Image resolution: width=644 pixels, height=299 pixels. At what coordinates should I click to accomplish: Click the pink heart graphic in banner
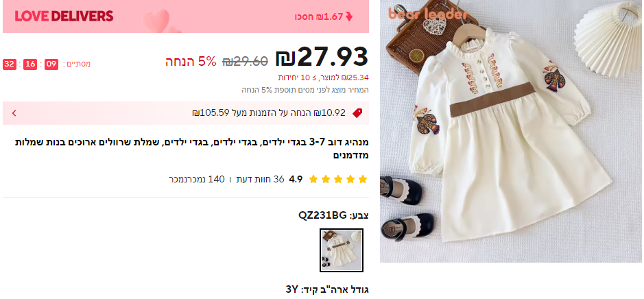(x=157, y=21)
